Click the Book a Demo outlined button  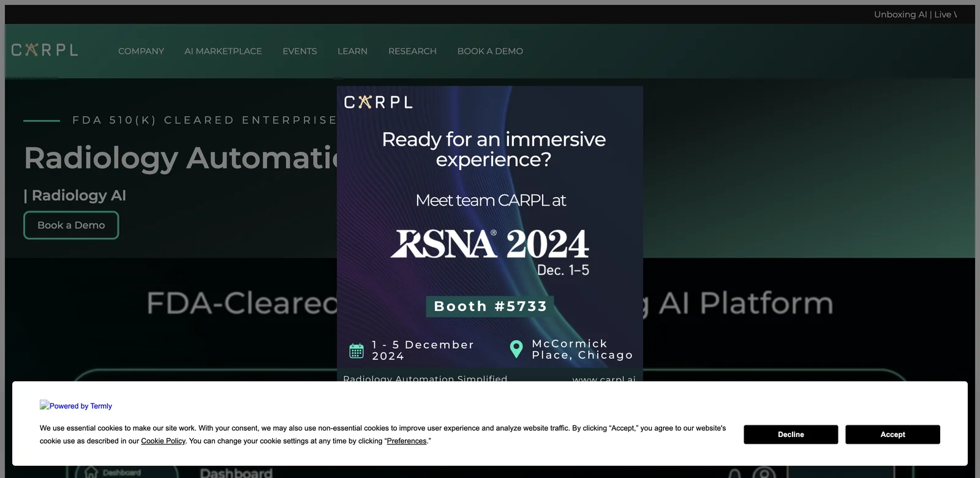click(71, 225)
